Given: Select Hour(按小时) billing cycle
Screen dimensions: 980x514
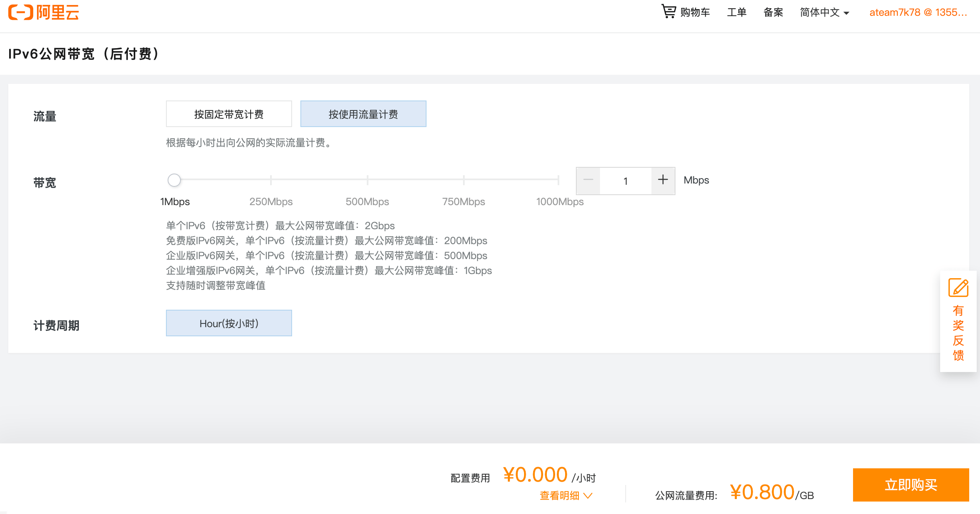Looking at the screenshot, I should point(229,323).
